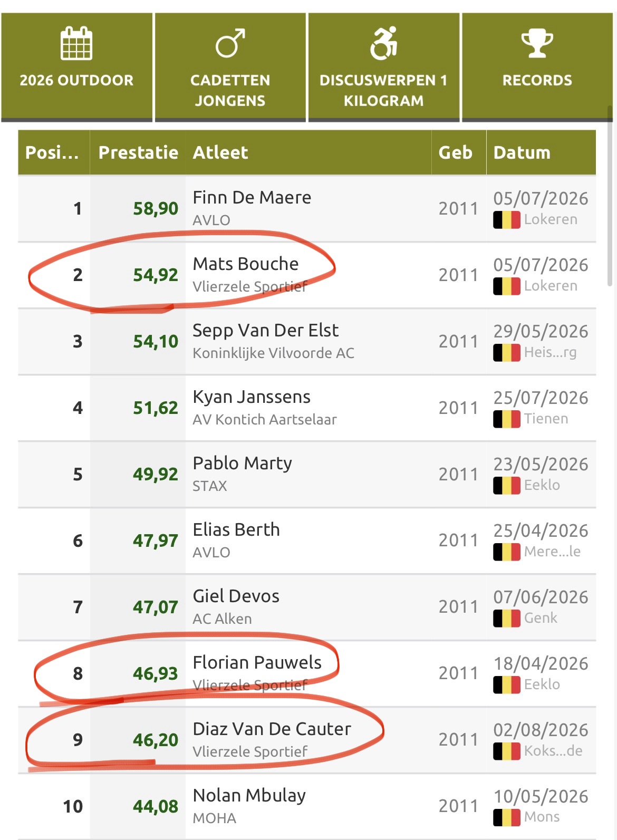Click the calendar icon above 2026 Outdoor
Image resolution: width=617 pixels, height=840 pixels.
click(76, 43)
